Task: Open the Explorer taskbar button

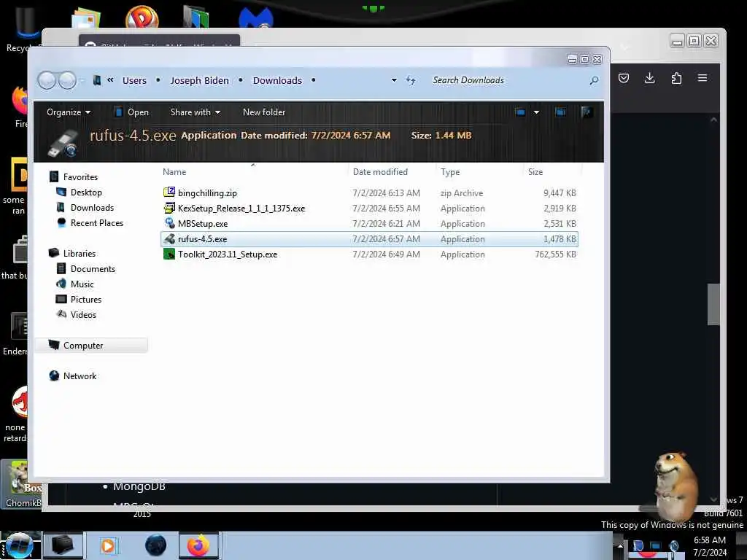Action: (x=63, y=545)
